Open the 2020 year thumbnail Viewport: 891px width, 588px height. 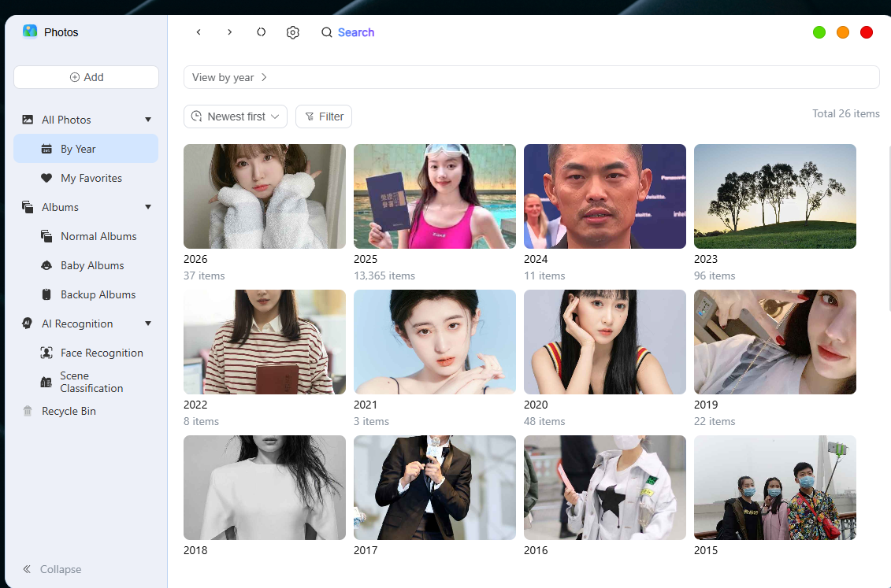pyautogui.click(x=604, y=342)
